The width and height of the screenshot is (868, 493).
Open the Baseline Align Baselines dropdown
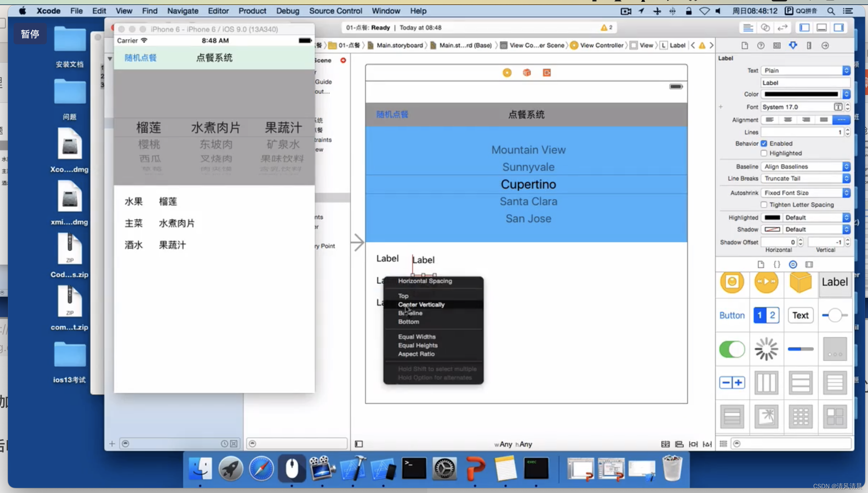(x=805, y=167)
